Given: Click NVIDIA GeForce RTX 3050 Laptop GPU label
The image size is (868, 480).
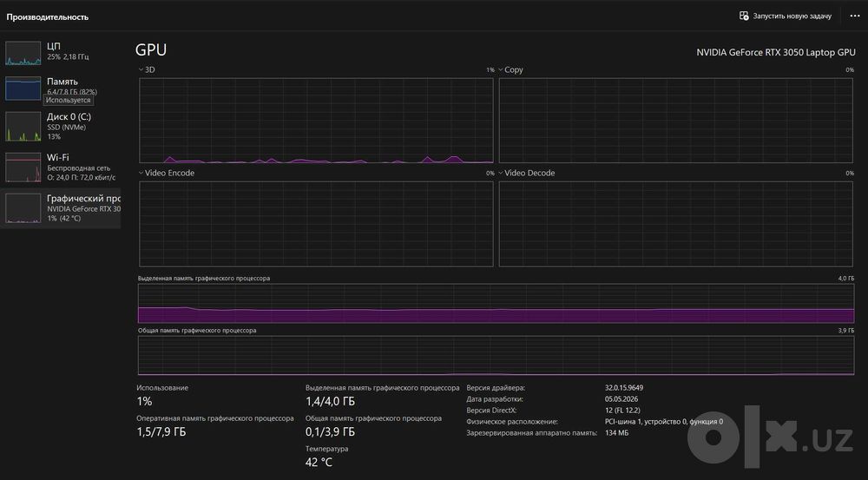Looking at the screenshot, I should [775, 53].
